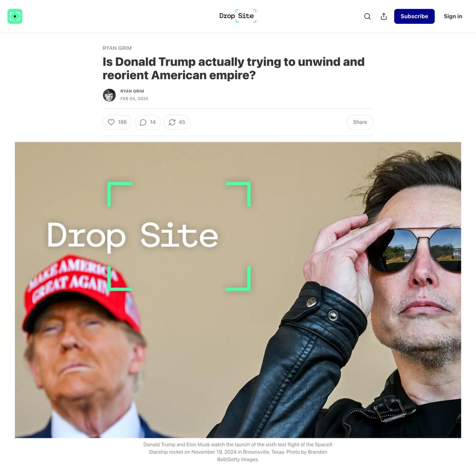Image resolution: width=476 pixels, height=476 pixels.
Task: Subscribe to Drop Site
Action: (x=414, y=16)
